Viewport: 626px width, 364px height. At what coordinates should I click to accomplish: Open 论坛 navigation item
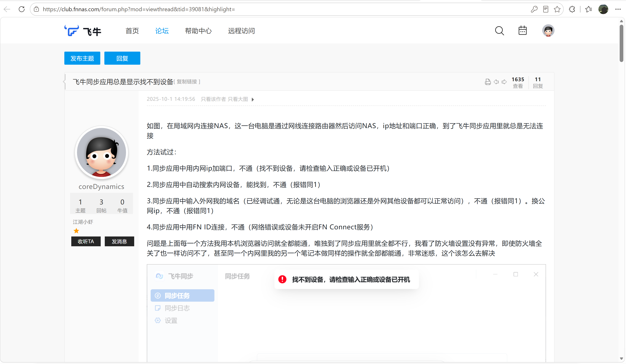162,31
